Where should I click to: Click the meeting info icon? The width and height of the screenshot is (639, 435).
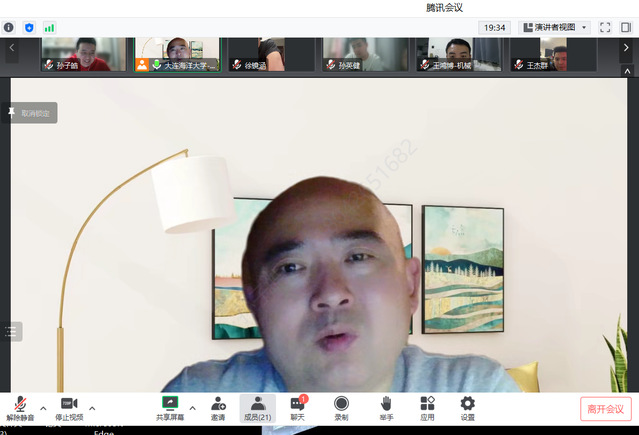[x=9, y=28]
